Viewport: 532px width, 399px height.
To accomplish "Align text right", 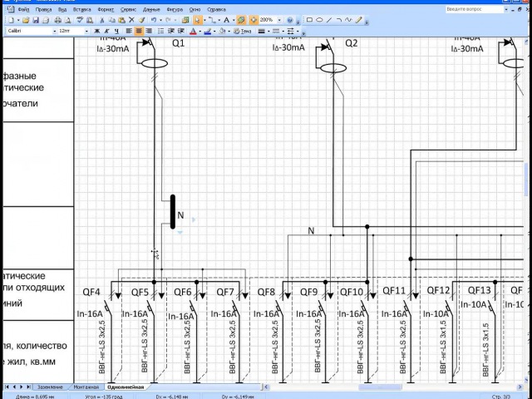I will tap(149, 32).
